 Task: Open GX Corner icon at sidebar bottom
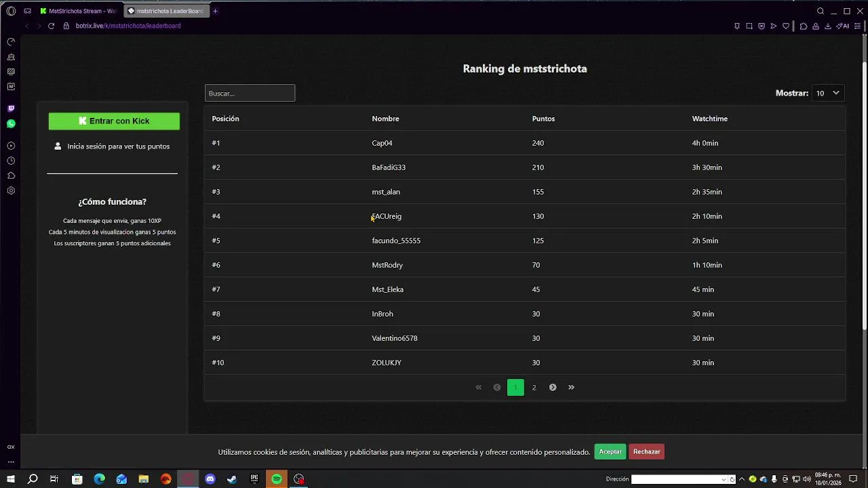click(x=11, y=447)
